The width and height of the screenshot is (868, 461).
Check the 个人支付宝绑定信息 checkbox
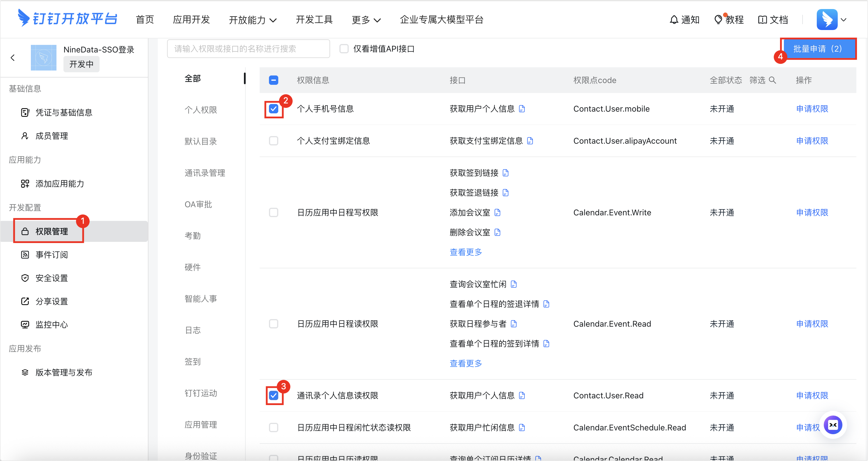pyautogui.click(x=274, y=141)
